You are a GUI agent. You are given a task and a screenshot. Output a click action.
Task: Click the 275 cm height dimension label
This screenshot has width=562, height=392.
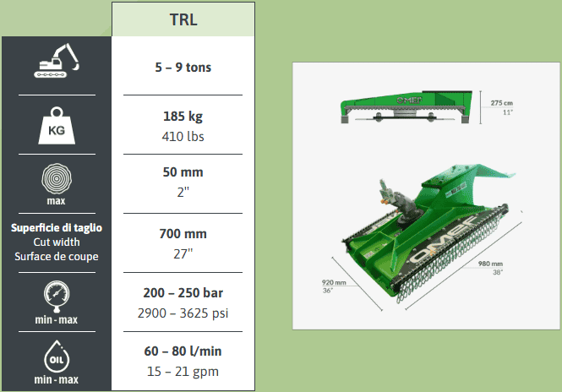pyautogui.click(x=502, y=103)
